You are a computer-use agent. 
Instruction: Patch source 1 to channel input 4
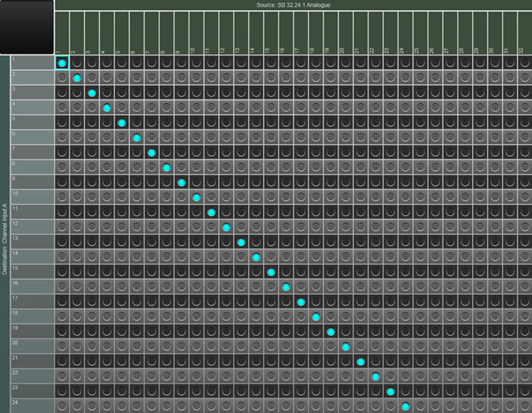coord(62,108)
